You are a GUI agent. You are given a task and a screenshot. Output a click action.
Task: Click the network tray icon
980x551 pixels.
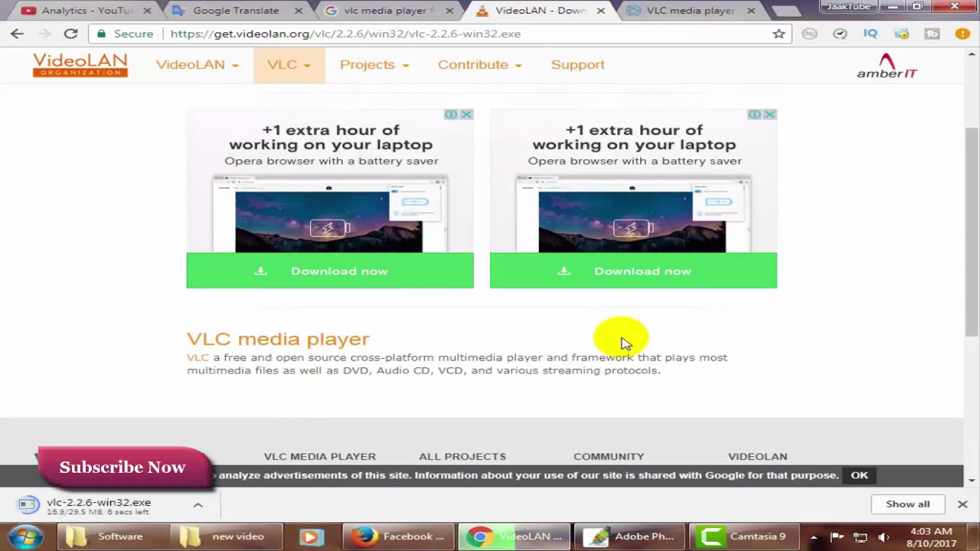click(861, 537)
